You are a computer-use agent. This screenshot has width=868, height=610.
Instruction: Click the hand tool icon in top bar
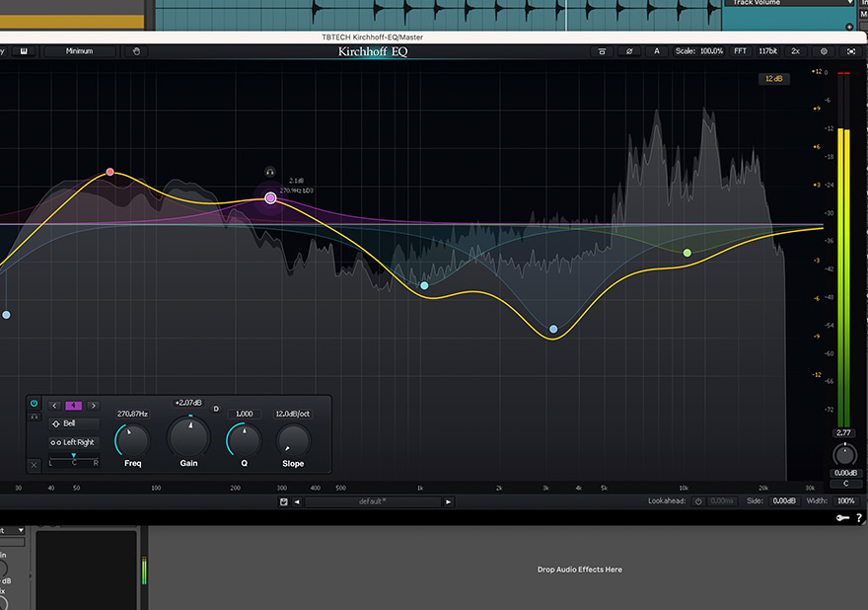[x=137, y=51]
